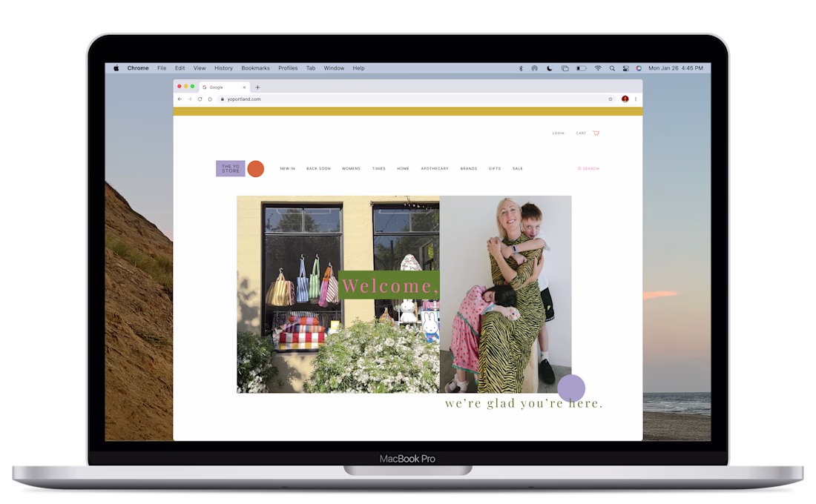Open the Wi-Fi menu icon

point(598,68)
